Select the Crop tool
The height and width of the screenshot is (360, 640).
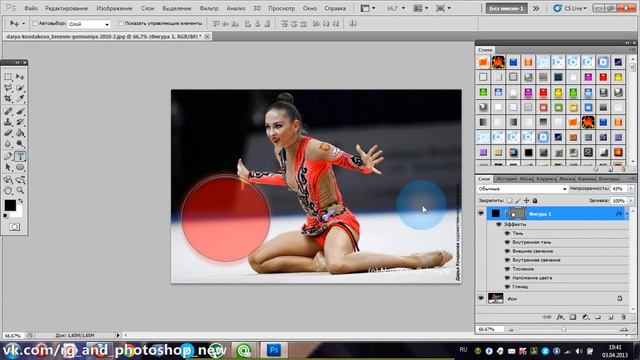[x=8, y=98]
